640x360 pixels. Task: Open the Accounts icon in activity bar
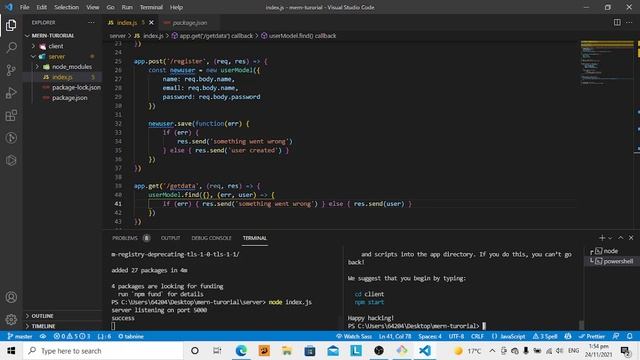11,297
